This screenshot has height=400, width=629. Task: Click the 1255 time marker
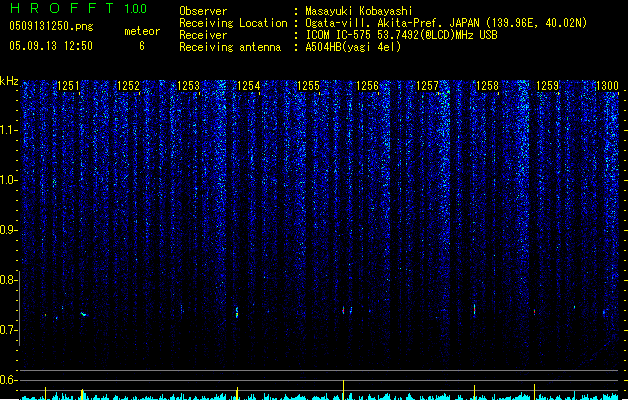(308, 86)
